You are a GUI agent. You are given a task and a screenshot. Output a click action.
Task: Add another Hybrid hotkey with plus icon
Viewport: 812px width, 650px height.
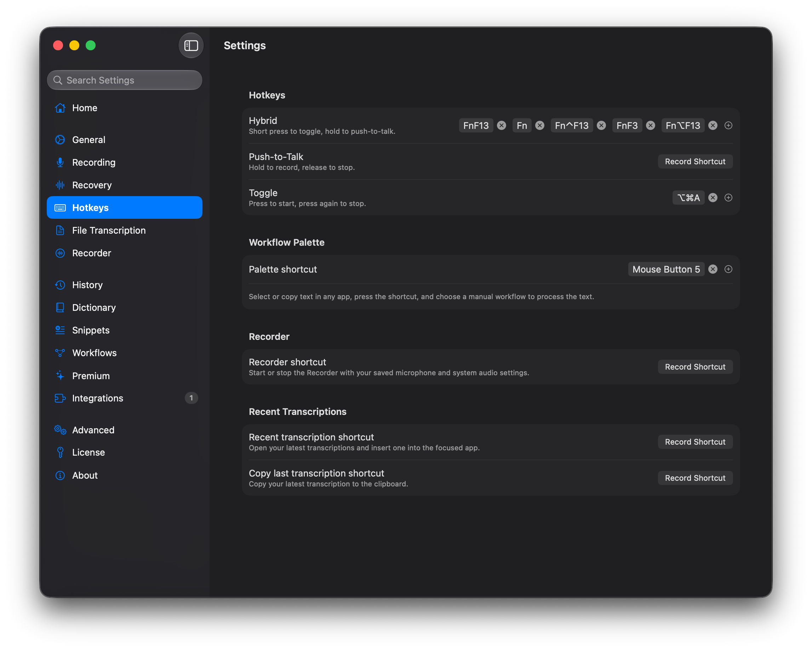(728, 125)
